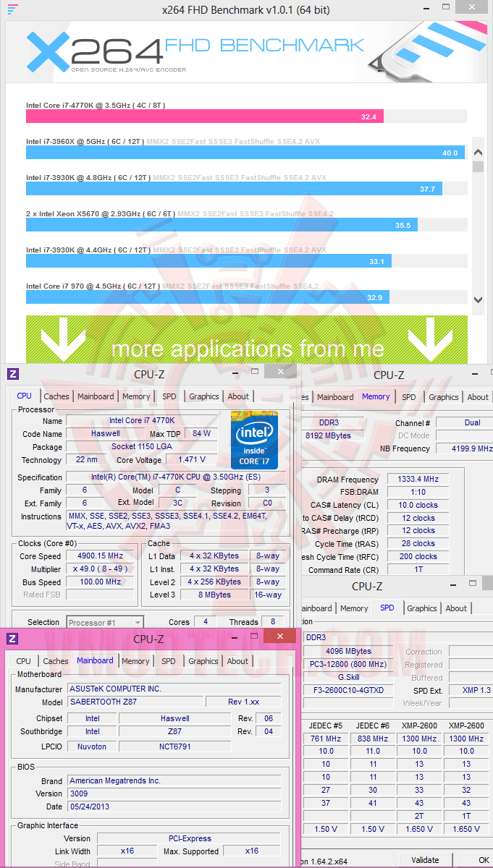Click the Multiplier value x 49.0
The image size is (493, 868).
[x=100, y=569]
